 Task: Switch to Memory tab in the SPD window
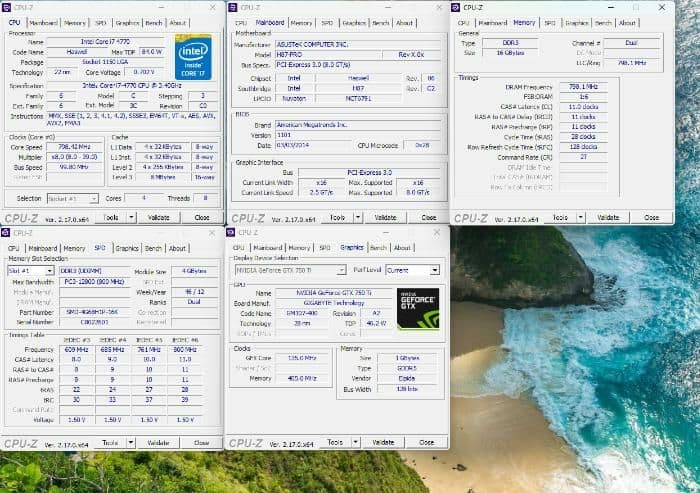tap(74, 248)
